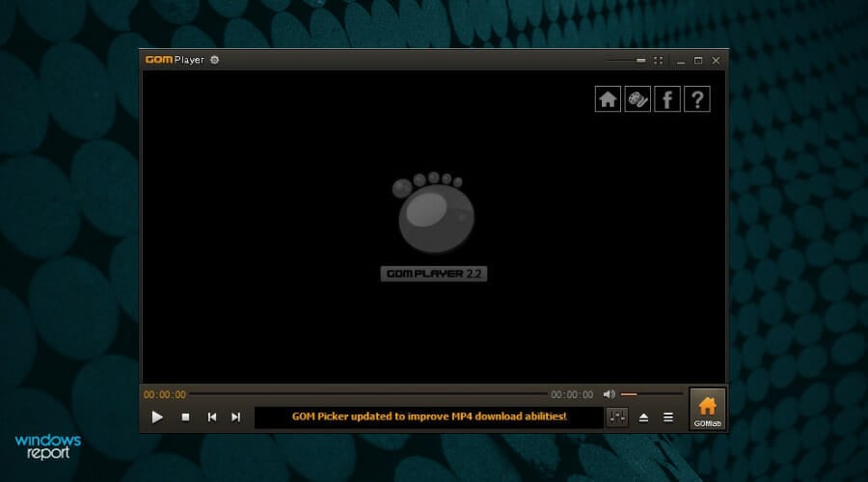868x482 pixels.
Task: Click the playback seek bar
Action: [x=368, y=394]
